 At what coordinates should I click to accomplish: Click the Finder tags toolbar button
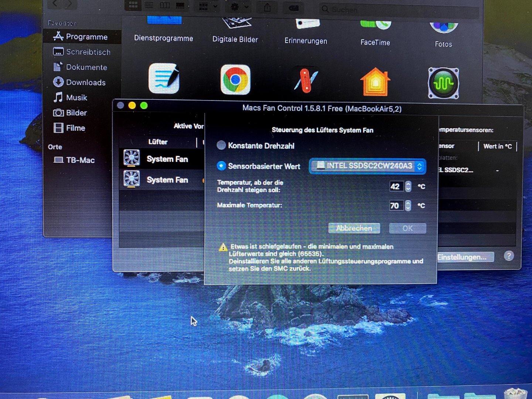click(294, 8)
